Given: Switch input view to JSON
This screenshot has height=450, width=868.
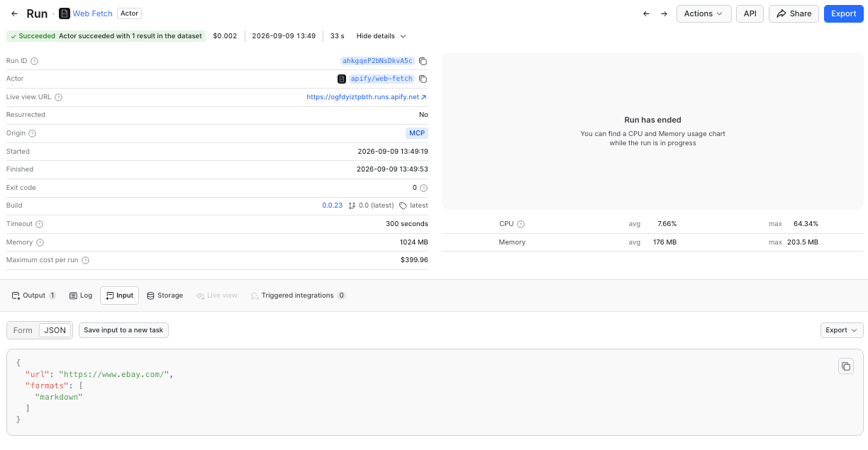Looking at the screenshot, I should tap(55, 330).
